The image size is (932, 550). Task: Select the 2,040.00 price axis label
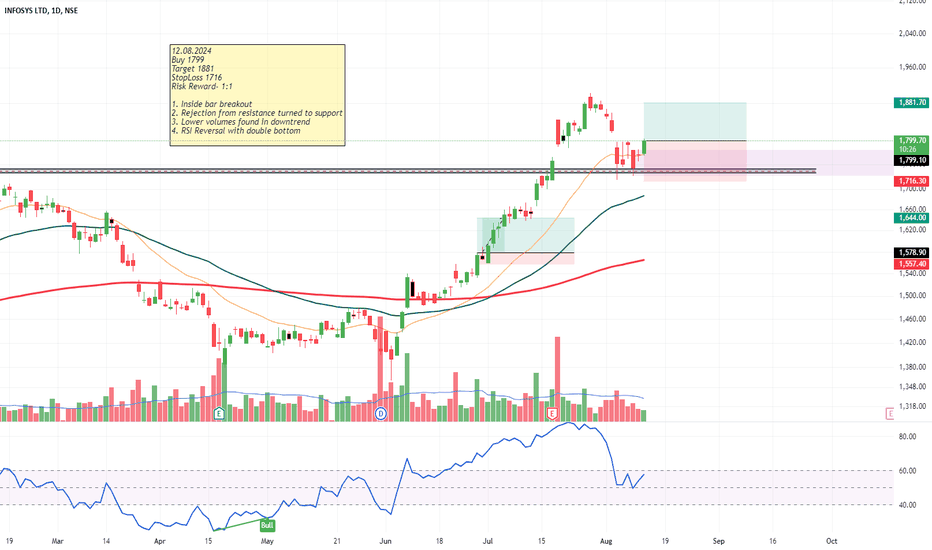912,33
